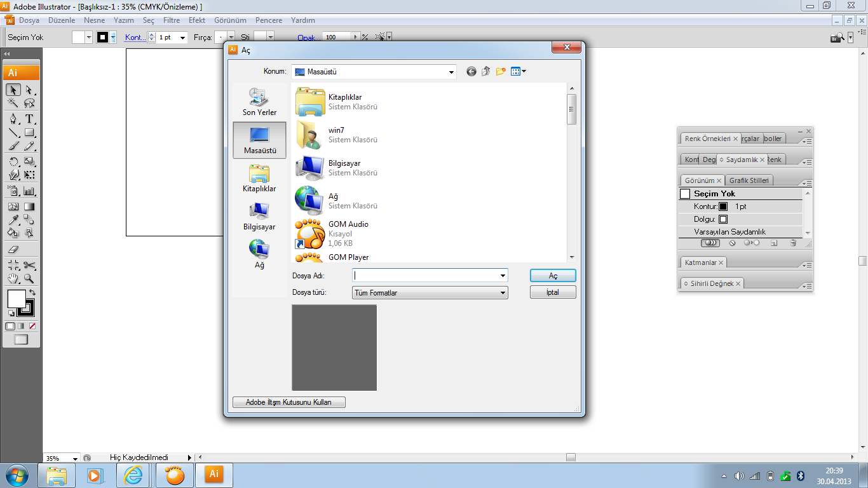Toggle new art has basic appearance
Screen dimensions: 868x488
pyautogui.click(x=710, y=243)
